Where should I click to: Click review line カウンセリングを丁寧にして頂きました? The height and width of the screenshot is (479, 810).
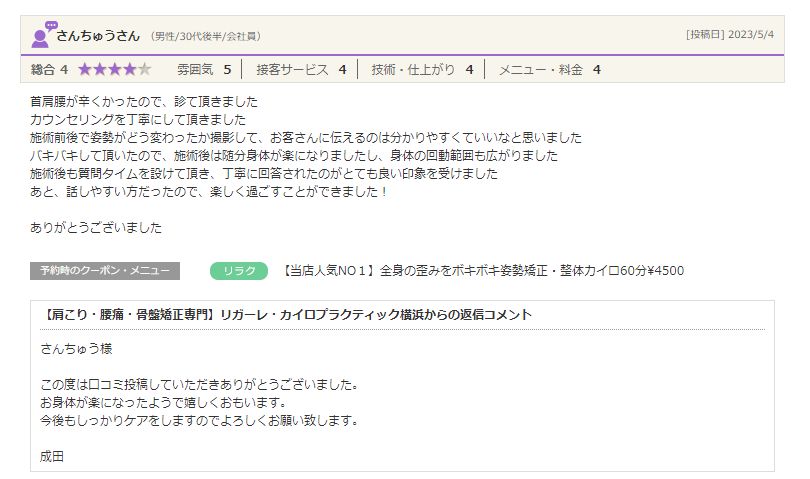point(138,119)
